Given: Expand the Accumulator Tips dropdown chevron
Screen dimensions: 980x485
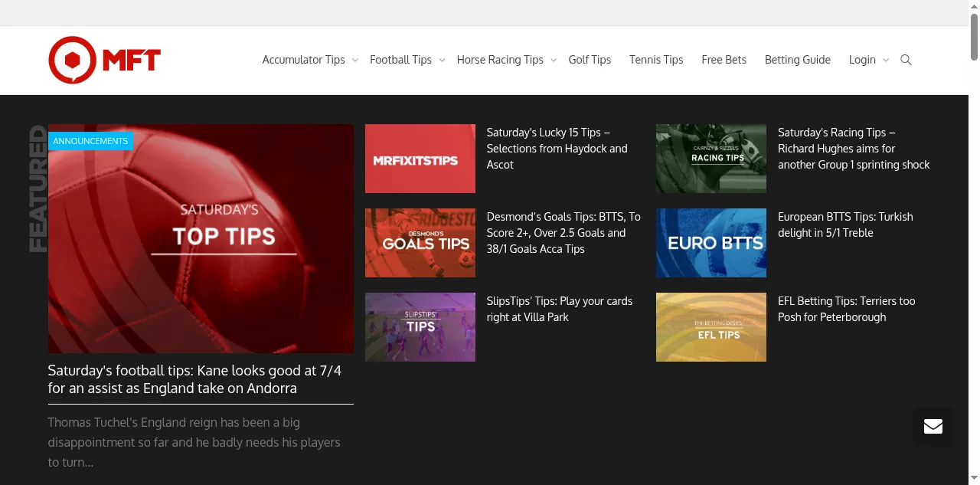Looking at the screenshot, I should [355, 61].
